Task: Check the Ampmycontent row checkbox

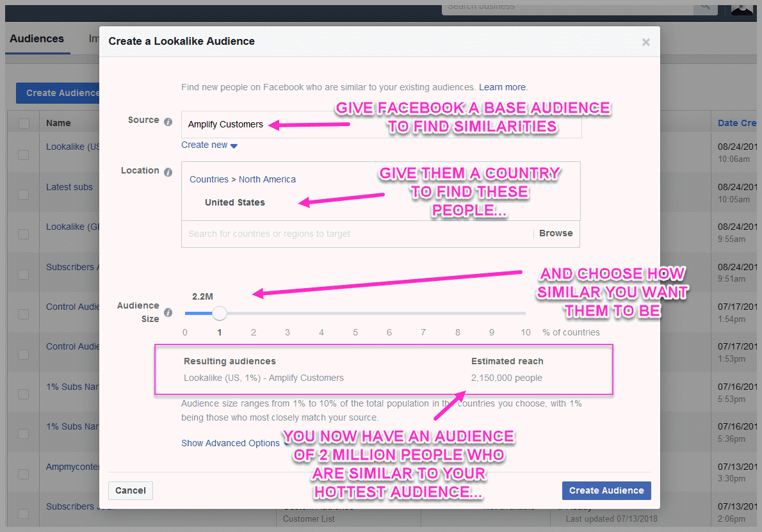Action: click(x=23, y=474)
